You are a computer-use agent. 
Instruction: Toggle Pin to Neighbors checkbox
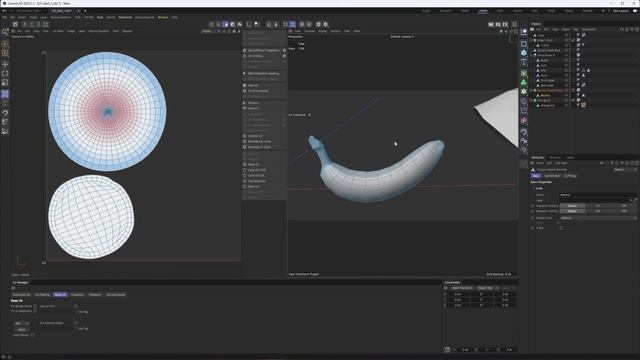pyautogui.click(x=35, y=311)
